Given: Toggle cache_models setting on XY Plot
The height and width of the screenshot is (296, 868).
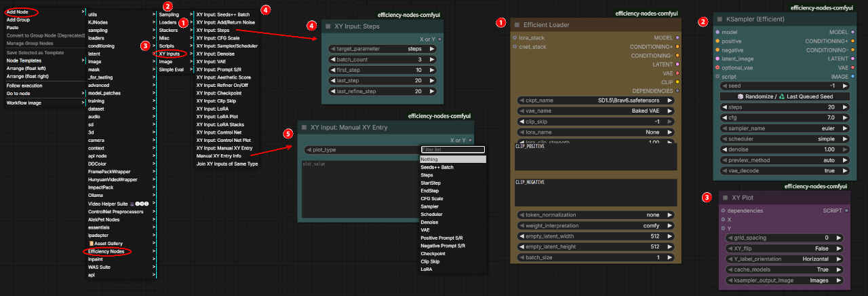Looking at the screenshot, I should tap(785, 270).
